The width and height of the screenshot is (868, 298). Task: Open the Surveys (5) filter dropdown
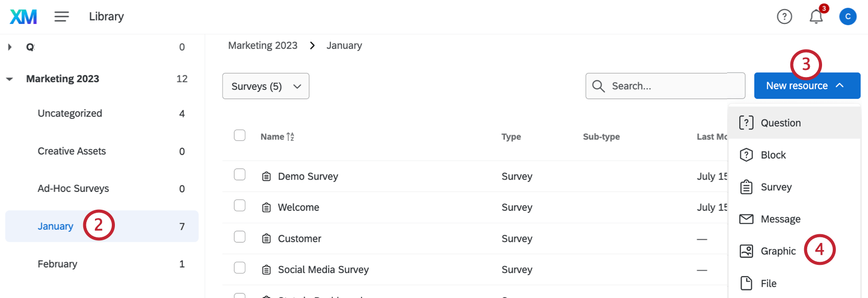(266, 86)
